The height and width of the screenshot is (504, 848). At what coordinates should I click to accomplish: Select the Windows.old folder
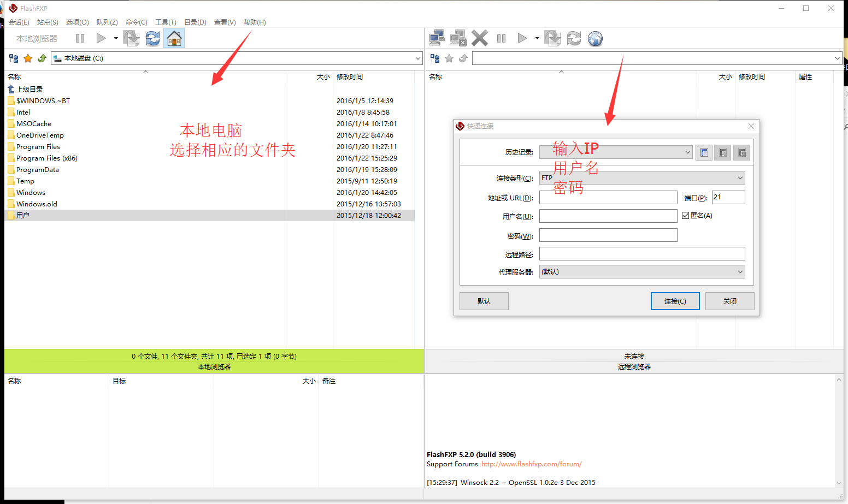click(x=210, y=204)
